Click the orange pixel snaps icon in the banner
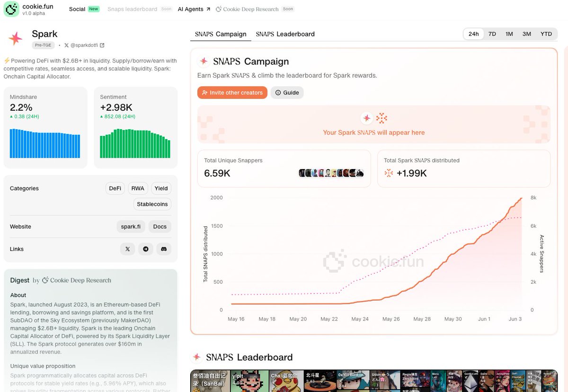The width and height of the screenshot is (568, 392). pos(382,118)
